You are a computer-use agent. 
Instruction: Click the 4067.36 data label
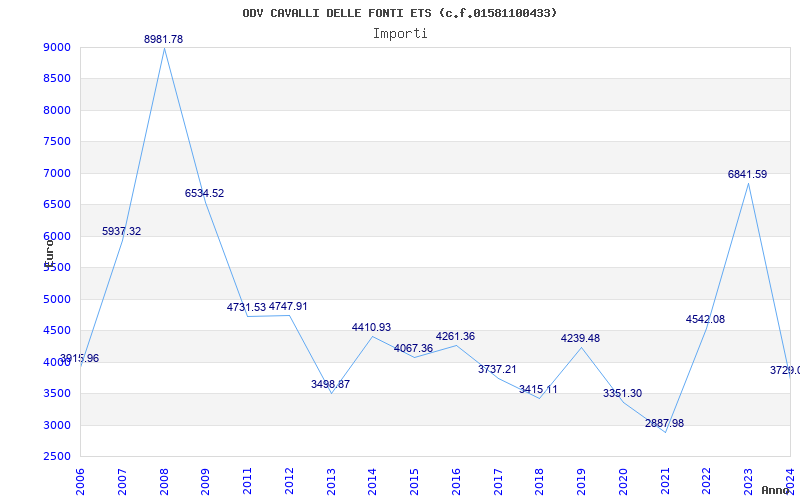point(413,348)
